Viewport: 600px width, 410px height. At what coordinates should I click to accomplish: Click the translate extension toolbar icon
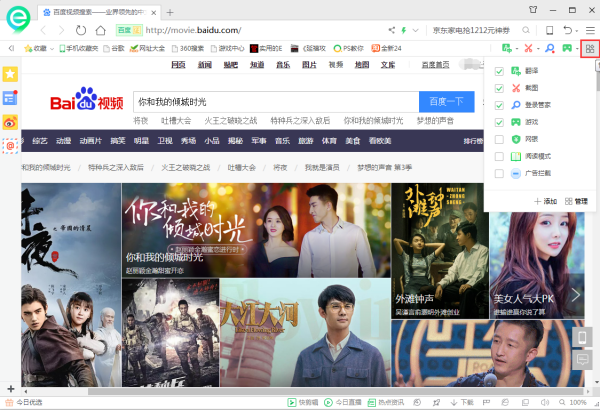[x=507, y=48]
